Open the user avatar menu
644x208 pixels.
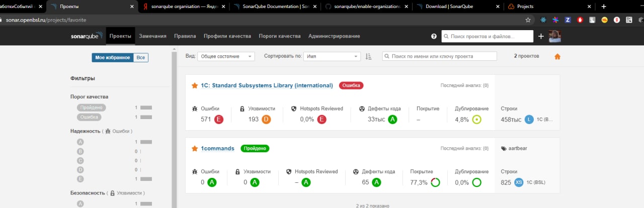(x=554, y=36)
